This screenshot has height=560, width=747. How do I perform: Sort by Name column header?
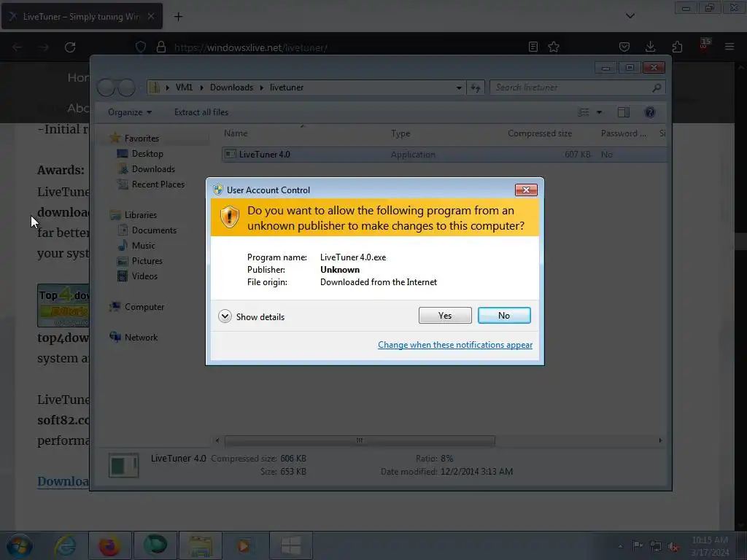pos(236,133)
